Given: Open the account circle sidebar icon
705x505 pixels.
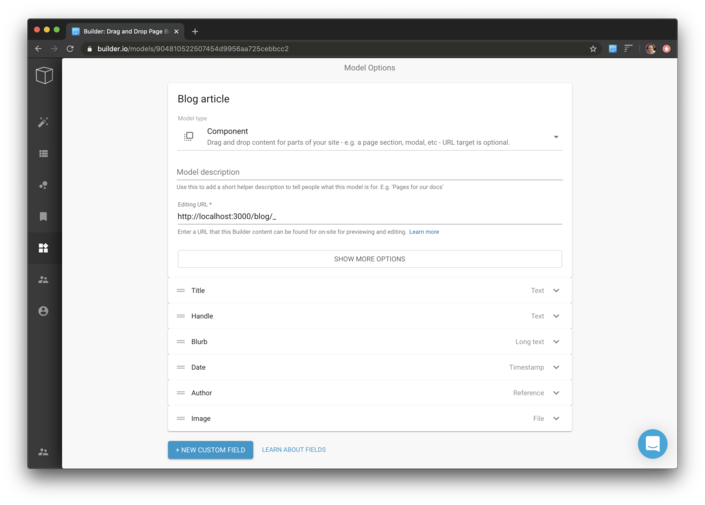Looking at the screenshot, I should coord(43,311).
